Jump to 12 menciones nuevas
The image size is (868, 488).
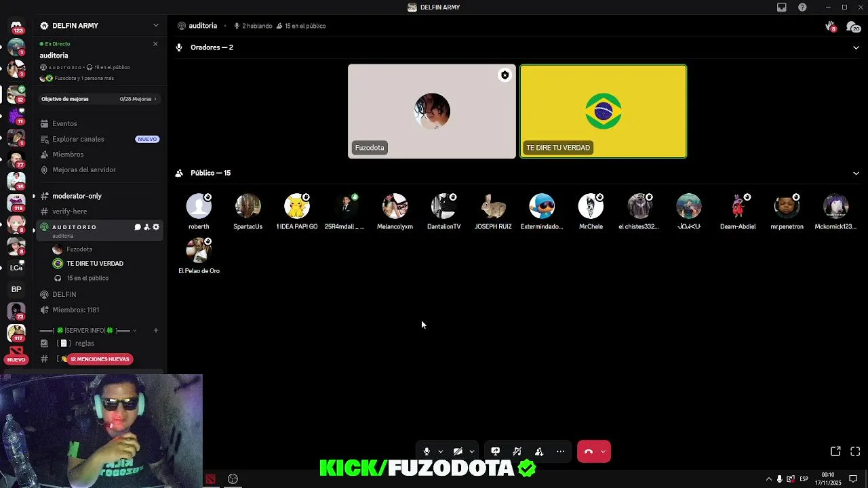(x=100, y=359)
